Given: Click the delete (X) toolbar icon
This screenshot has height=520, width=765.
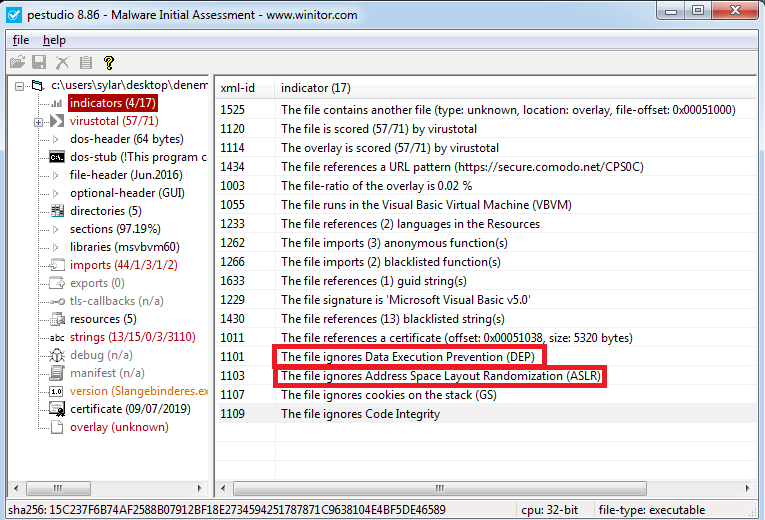Looking at the screenshot, I should 62,62.
